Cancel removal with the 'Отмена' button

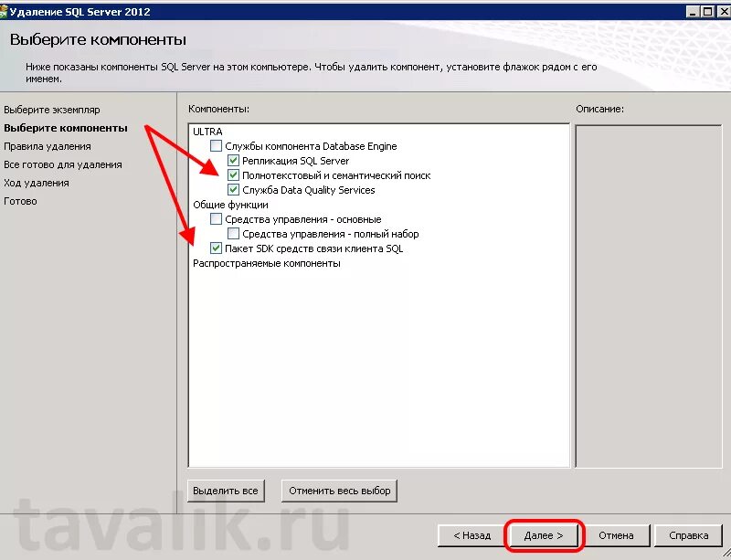[x=616, y=535]
